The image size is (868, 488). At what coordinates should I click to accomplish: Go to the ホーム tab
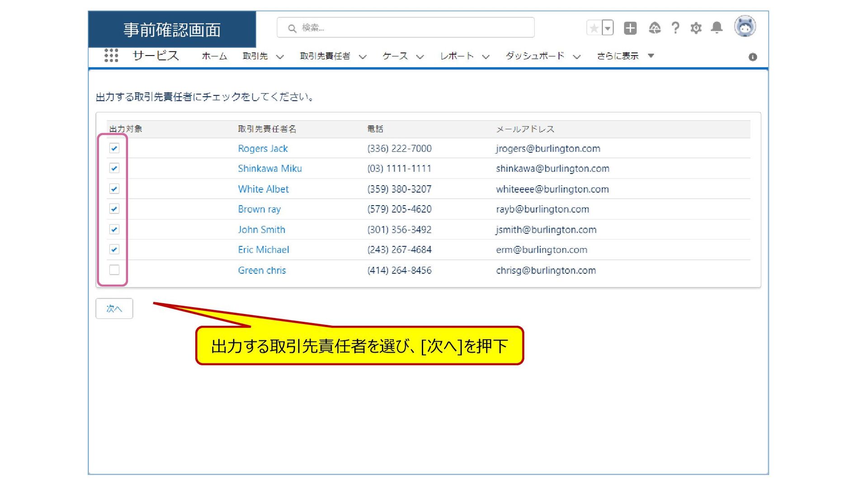[214, 56]
